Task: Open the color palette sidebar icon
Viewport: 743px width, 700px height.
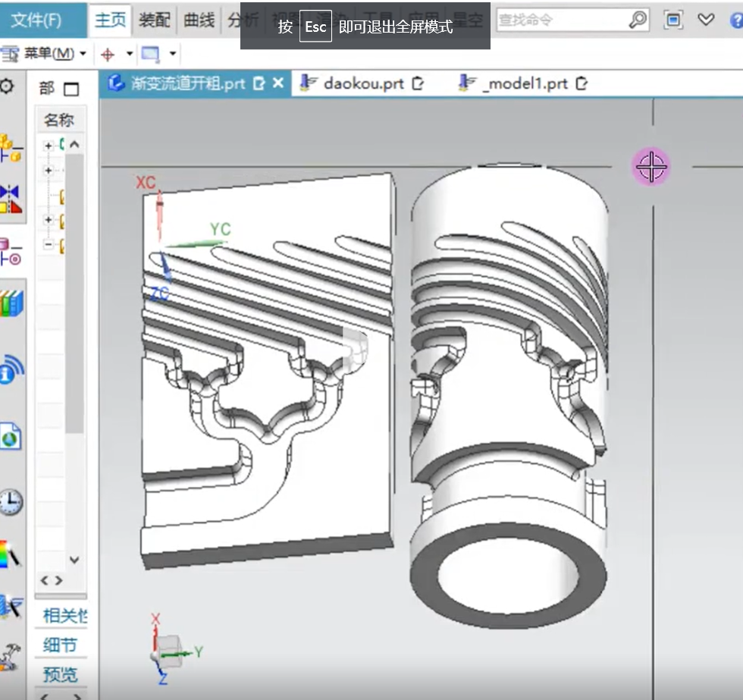Action: 9,554
